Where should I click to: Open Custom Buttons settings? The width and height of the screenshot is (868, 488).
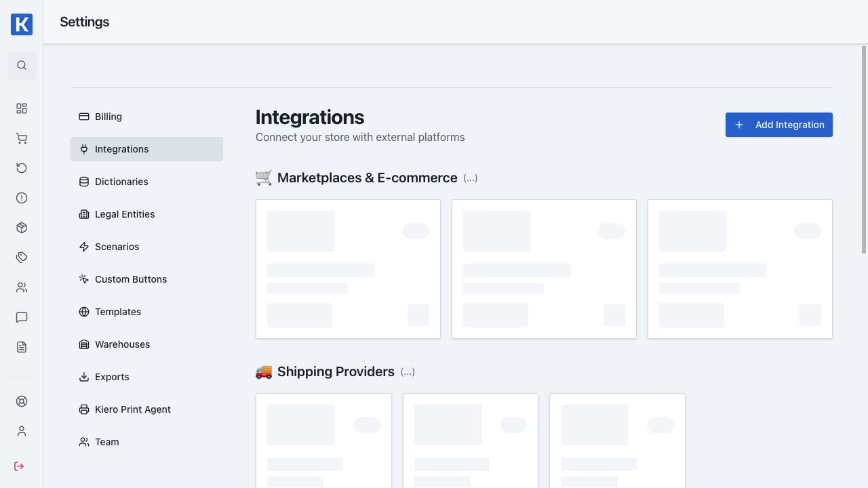tap(146, 279)
